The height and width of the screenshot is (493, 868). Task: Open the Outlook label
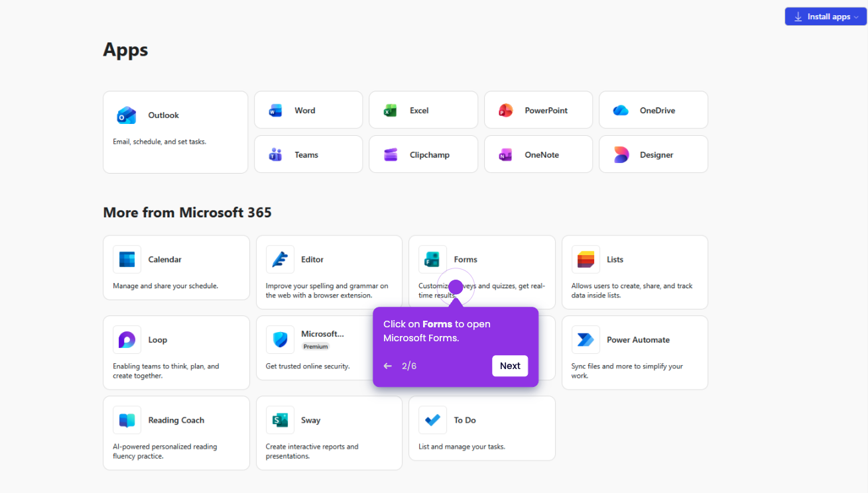[164, 115]
